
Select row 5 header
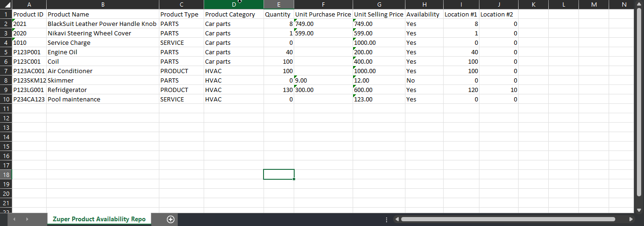click(x=6, y=52)
